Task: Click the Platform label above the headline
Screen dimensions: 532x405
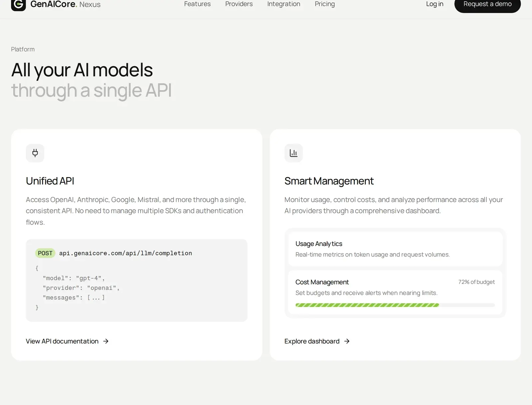Action: 23,49
